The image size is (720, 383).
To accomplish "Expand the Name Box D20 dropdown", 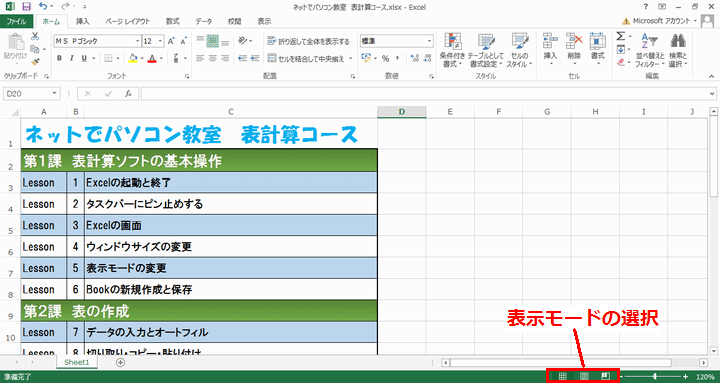I will pyautogui.click(x=55, y=94).
